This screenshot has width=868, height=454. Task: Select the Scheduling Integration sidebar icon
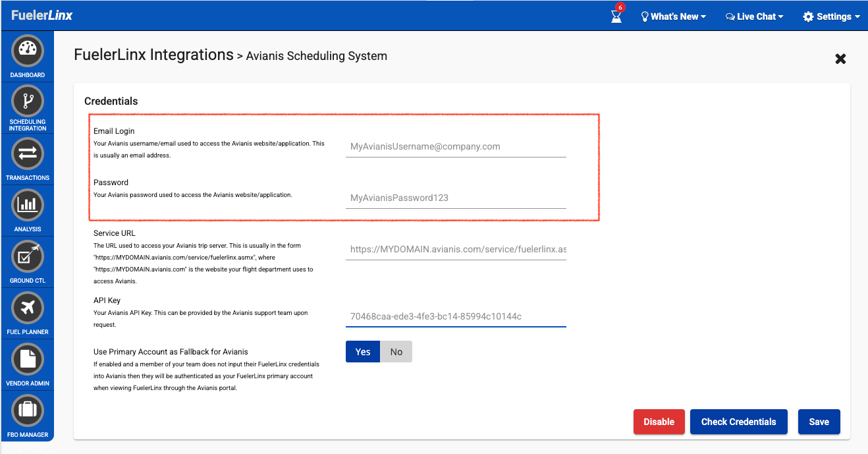tap(28, 101)
